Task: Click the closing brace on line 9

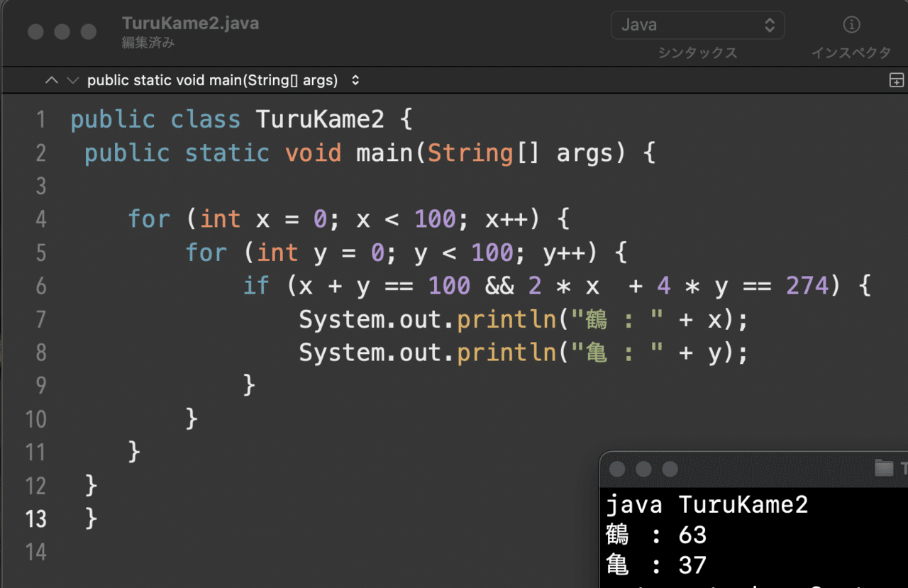Action: (x=249, y=385)
